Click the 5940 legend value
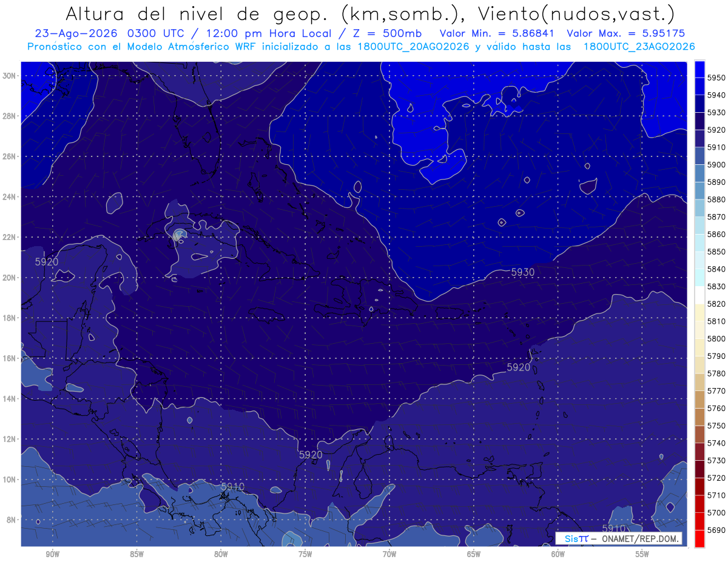This screenshot has height=562, width=728. click(716, 95)
